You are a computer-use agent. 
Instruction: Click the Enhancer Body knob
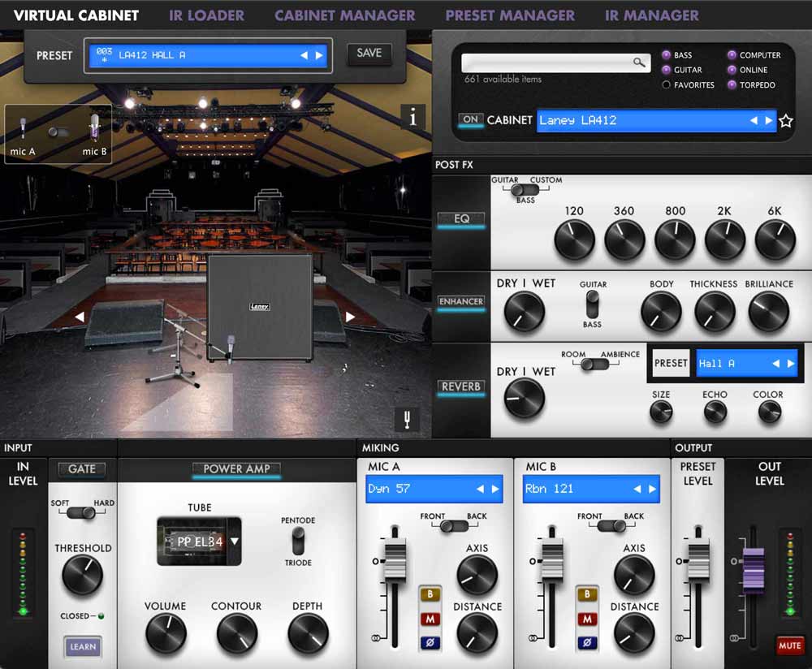click(661, 312)
